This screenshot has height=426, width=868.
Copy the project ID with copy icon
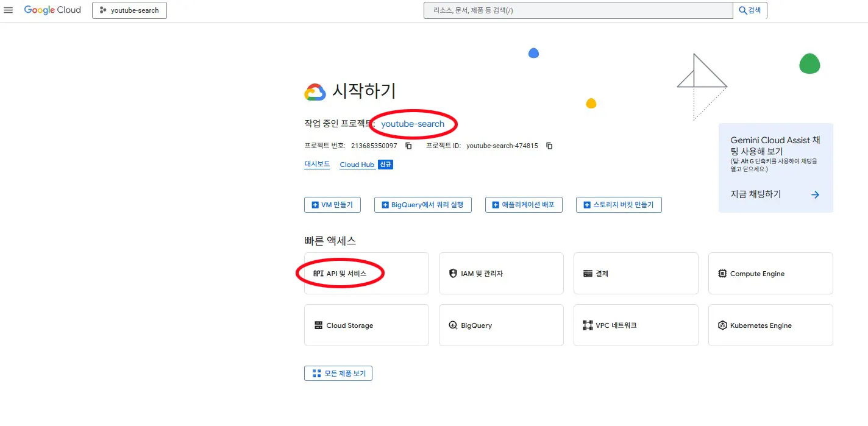pos(549,146)
